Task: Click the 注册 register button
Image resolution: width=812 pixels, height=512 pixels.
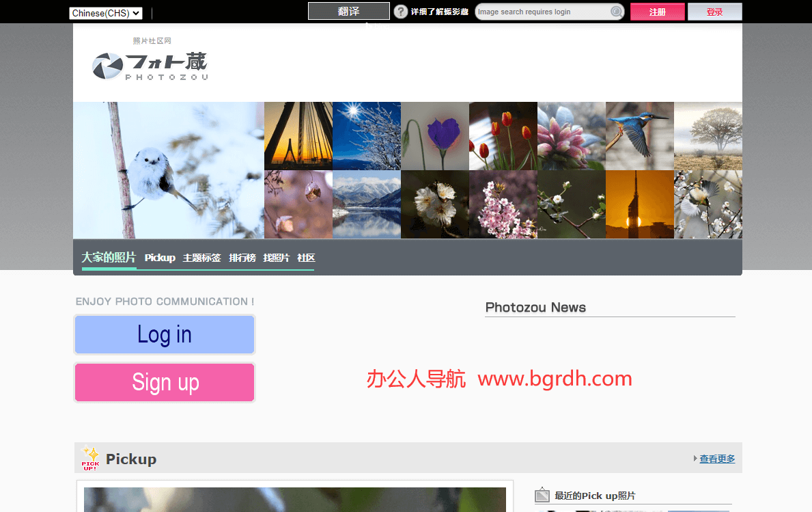Action: (x=657, y=12)
